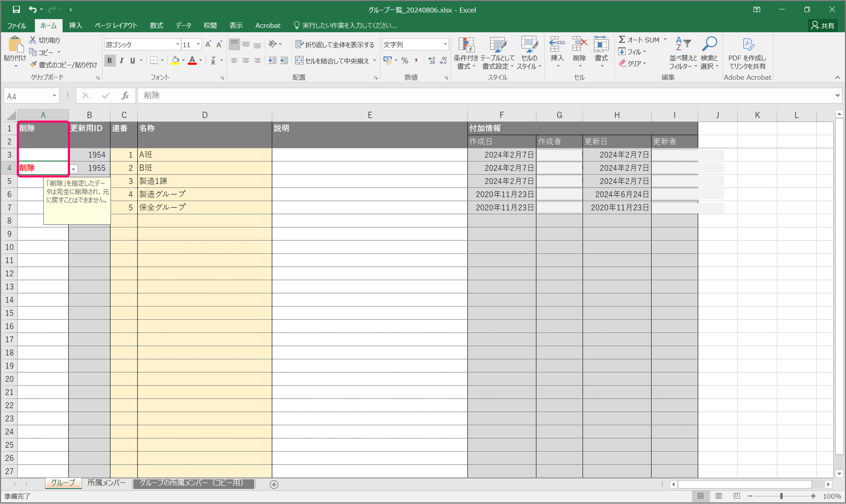
Task: Toggle Italic formatting button
Action: [121, 61]
